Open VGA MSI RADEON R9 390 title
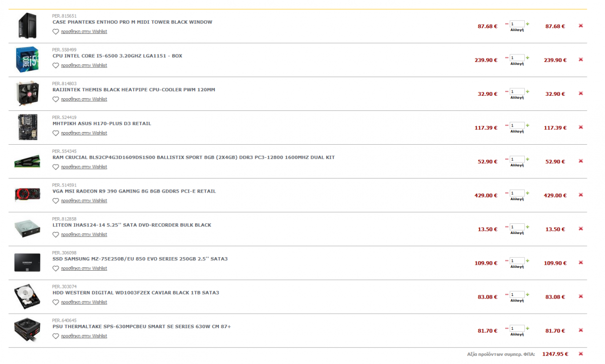 point(134,191)
